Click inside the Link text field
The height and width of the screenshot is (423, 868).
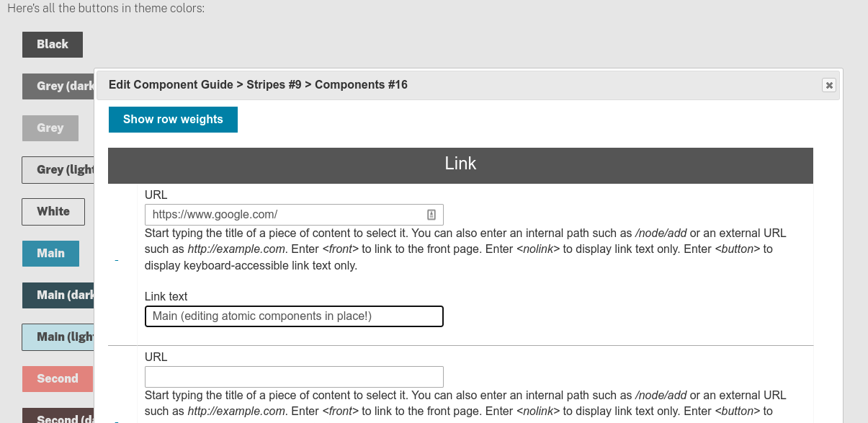(x=294, y=316)
